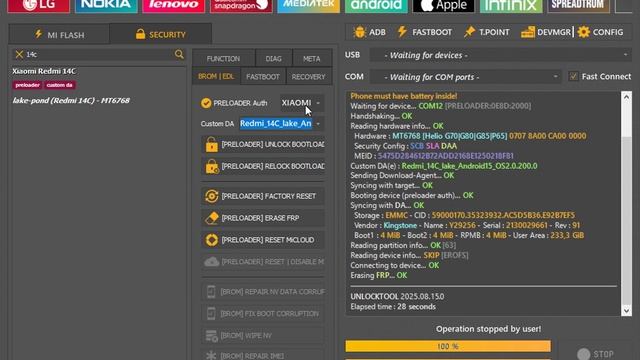Click the Elapsed time : 28 seconds text
The image size is (640, 360).
[393, 307]
